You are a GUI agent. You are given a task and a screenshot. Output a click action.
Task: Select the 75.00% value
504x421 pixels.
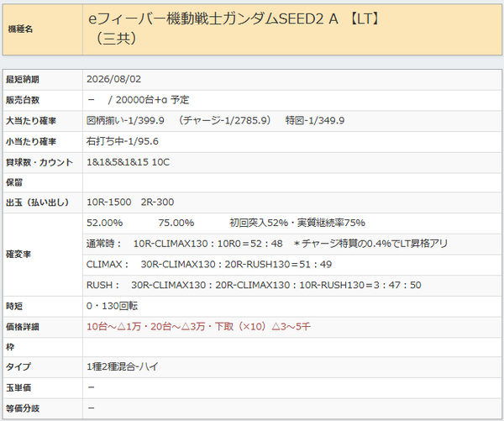[176, 223]
